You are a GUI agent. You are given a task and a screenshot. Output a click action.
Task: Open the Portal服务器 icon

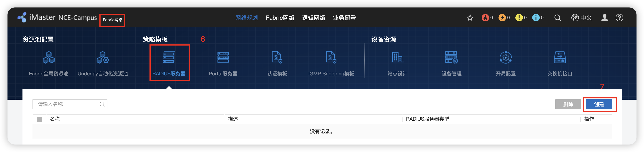click(x=223, y=57)
